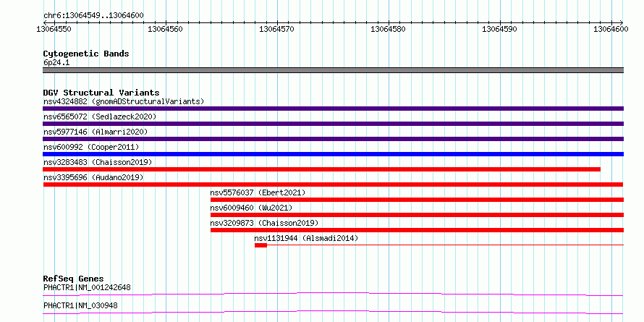Click ruler coordinate 13064570
The height and width of the screenshot is (322, 644).
(277, 29)
